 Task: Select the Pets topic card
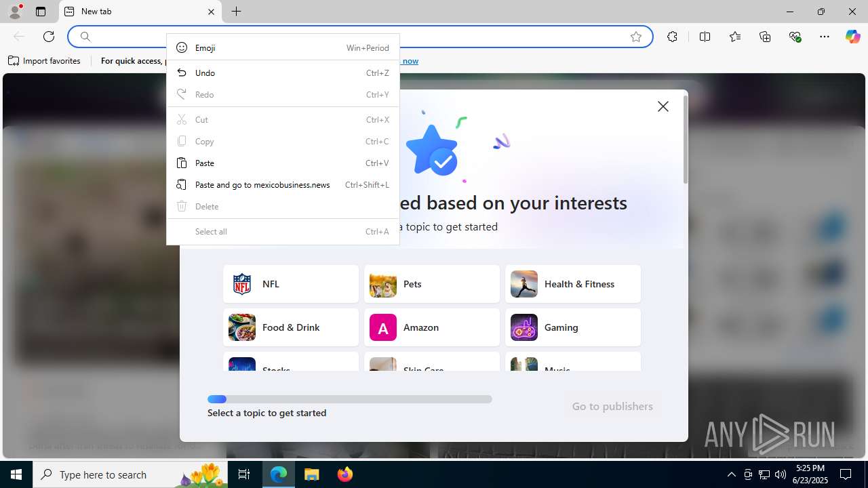click(x=432, y=284)
